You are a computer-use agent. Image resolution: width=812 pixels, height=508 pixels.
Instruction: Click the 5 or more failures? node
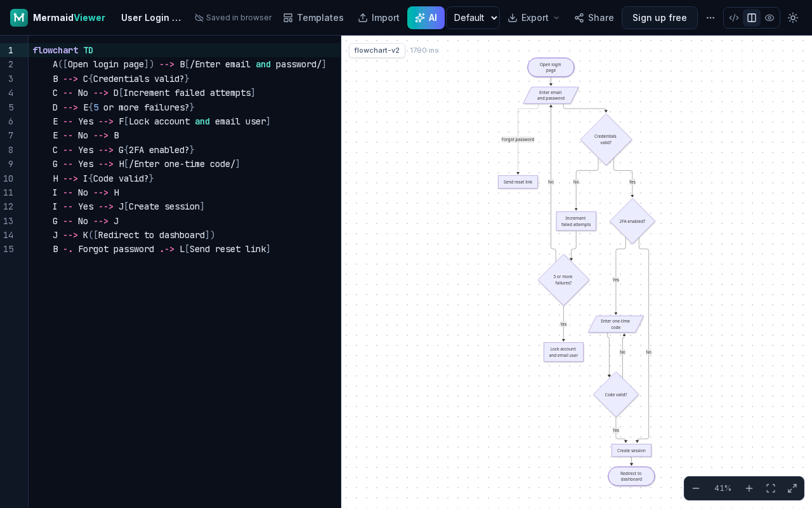point(563,280)
